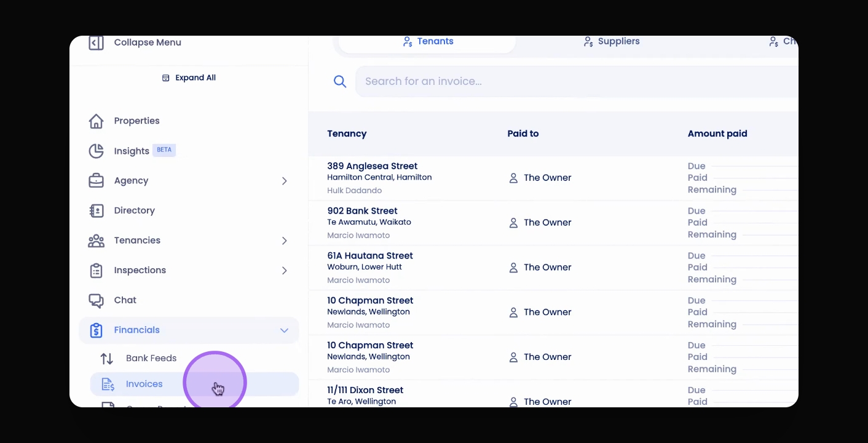Image resolution: width=868 pixels, height=443 pixels.
Task: Expand the Agency submenu chevron
Action: (285, 181)
